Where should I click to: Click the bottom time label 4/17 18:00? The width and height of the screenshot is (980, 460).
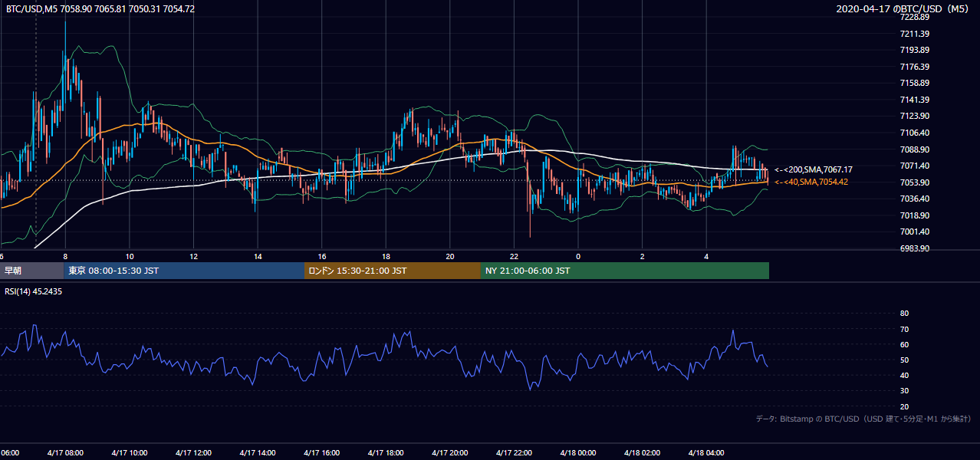pyautogui.click(x=386, y=453)
